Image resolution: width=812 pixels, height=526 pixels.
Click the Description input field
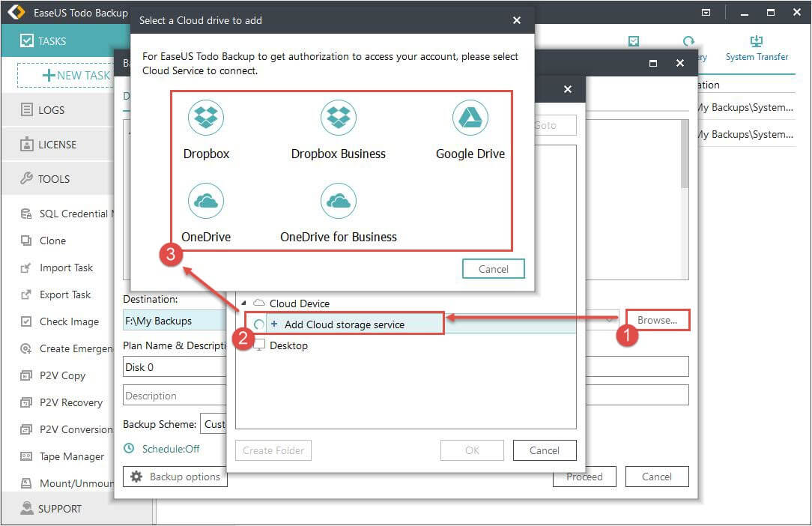[175, 396]
